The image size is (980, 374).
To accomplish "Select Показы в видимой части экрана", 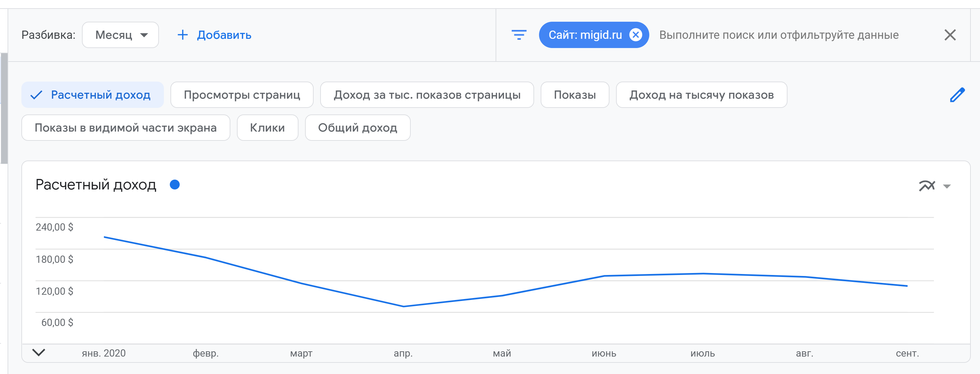I will (125, 128).
